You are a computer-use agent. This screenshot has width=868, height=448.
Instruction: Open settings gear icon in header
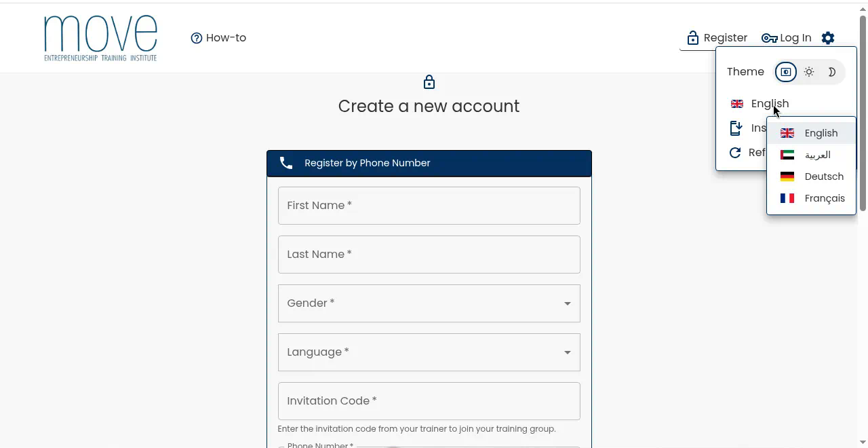coord(828,38)
